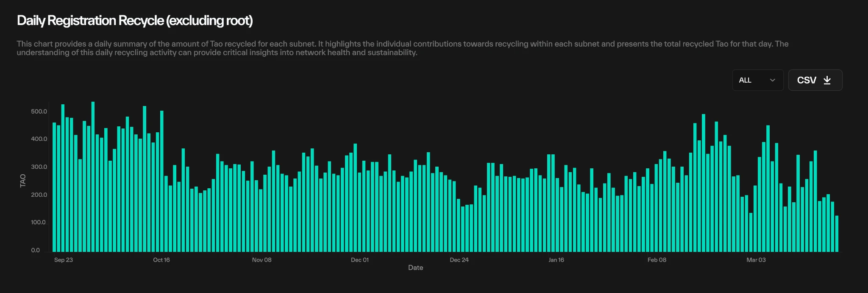Click the 500.0 y-axis value label

click(39, 112)
